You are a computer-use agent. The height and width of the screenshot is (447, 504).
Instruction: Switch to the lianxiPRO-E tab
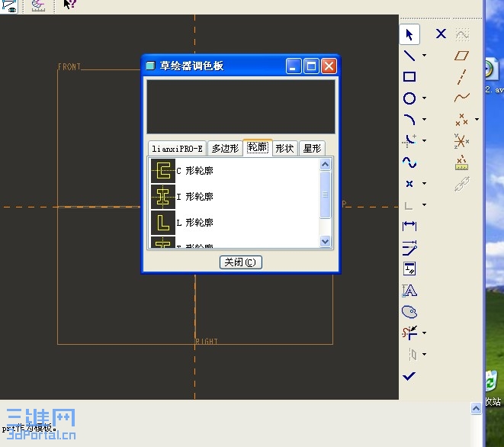(x=177, y=149)
